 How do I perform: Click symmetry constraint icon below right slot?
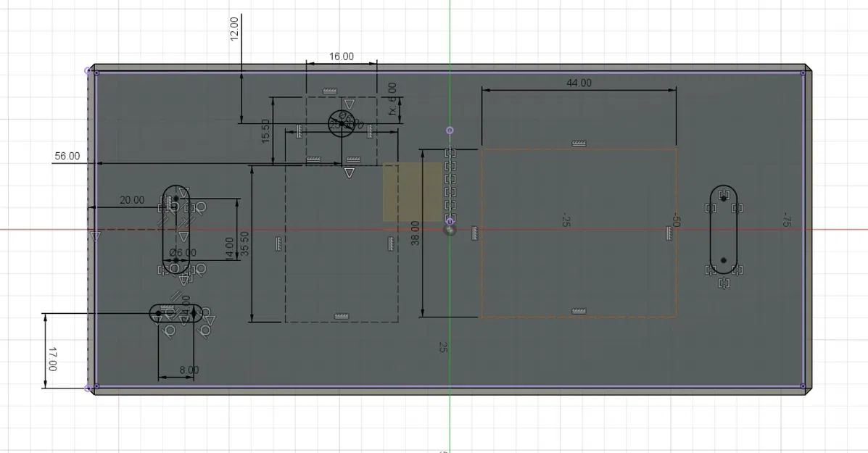[724, 283]
